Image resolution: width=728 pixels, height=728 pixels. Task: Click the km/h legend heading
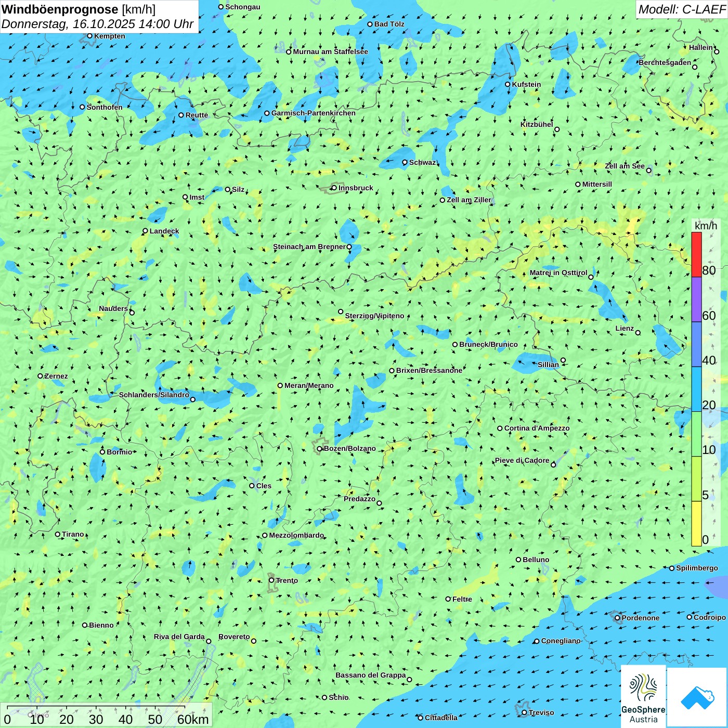coord(706,226)
